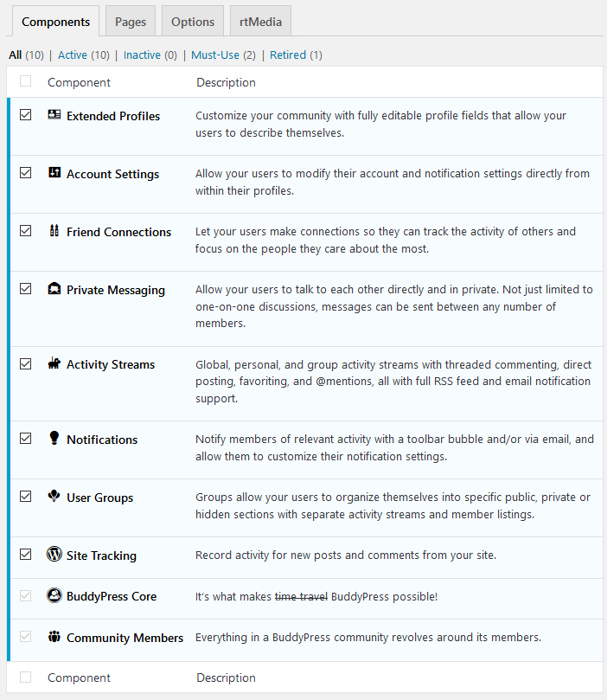This screenshot has height=700, width=607.
Task: Click the Activity Streams component icon
Action: pyautogui.click(x=54, y=363)
